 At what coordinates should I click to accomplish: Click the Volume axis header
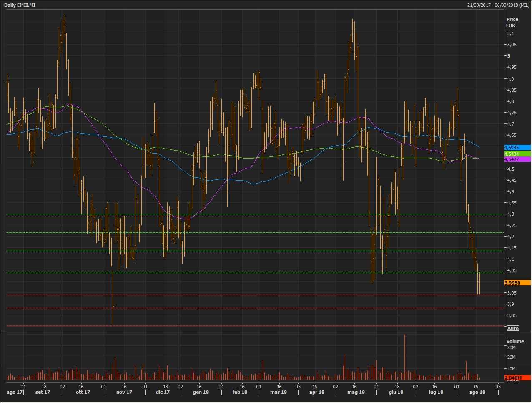coord(515,341)
